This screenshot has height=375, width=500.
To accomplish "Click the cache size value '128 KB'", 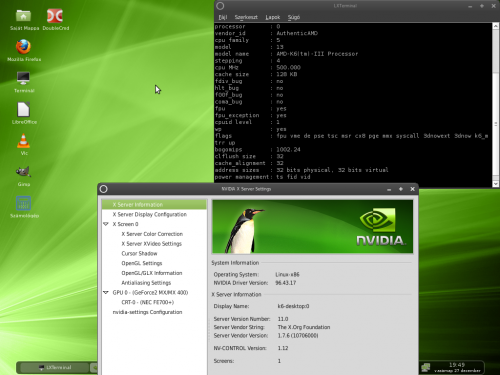I will (286, 74).
